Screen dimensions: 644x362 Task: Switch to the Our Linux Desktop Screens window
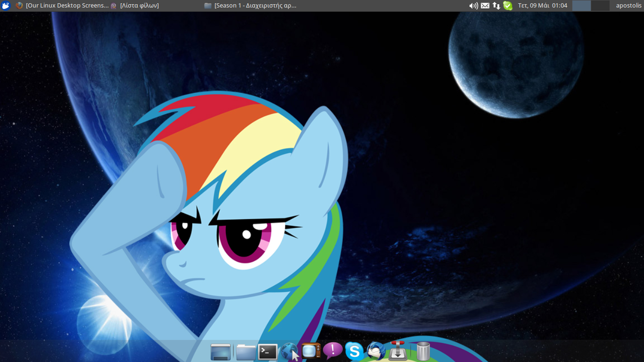click(x=62, y=6)
